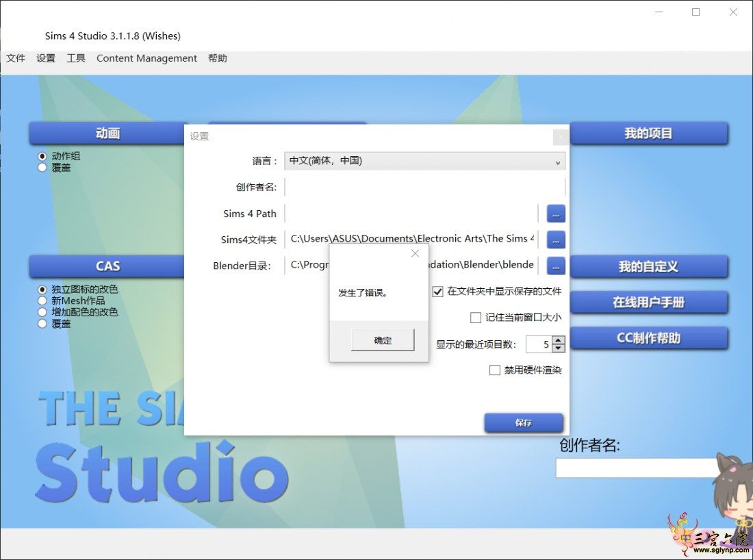
Task: Close the 设置 dialog
Action: [x=561, y=137]
